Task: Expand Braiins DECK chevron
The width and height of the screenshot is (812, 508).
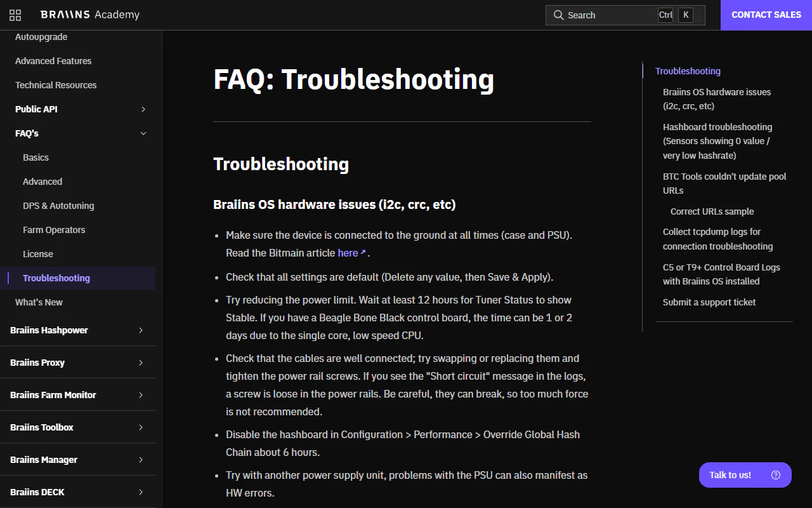Action: coord(141,492)
